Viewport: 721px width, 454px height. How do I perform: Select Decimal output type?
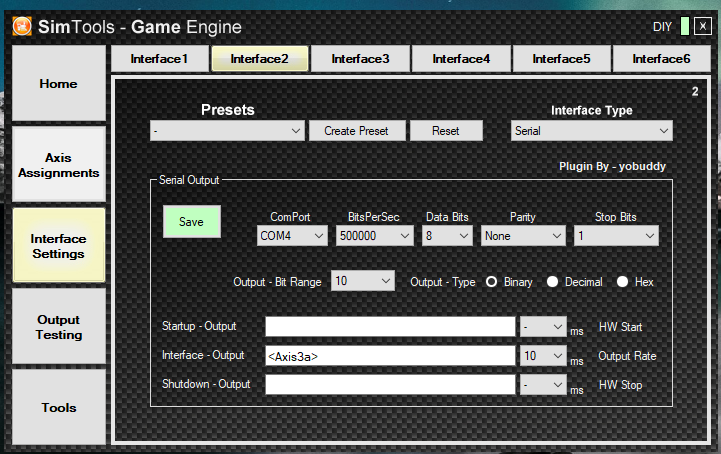pos(552,282)
